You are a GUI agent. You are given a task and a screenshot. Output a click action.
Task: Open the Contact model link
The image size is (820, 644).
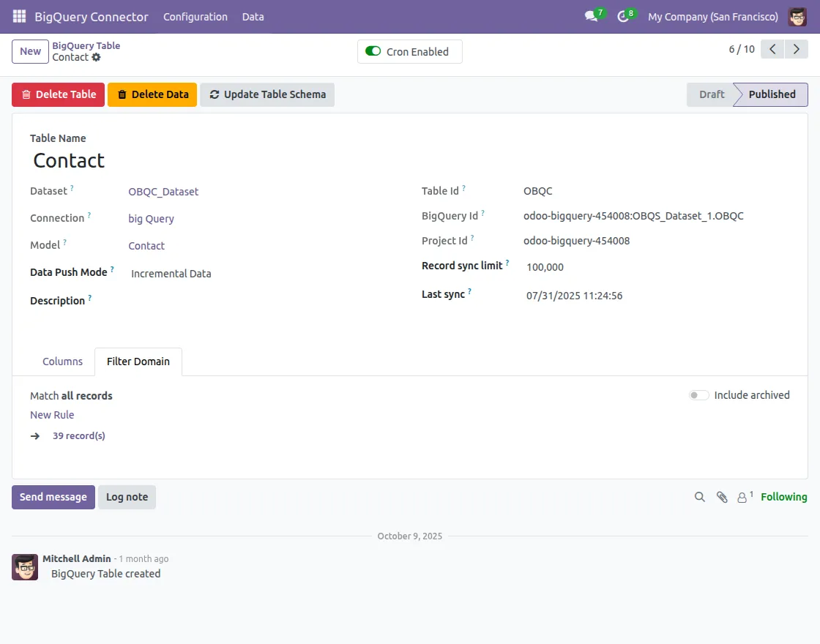pyautogui.click(x=146, y=246)
